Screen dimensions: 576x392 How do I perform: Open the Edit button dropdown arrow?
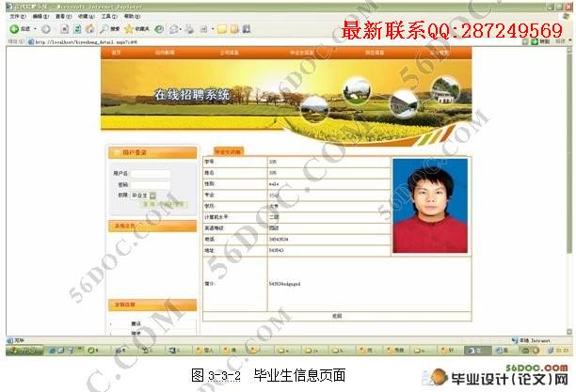(x=213, y=29)
